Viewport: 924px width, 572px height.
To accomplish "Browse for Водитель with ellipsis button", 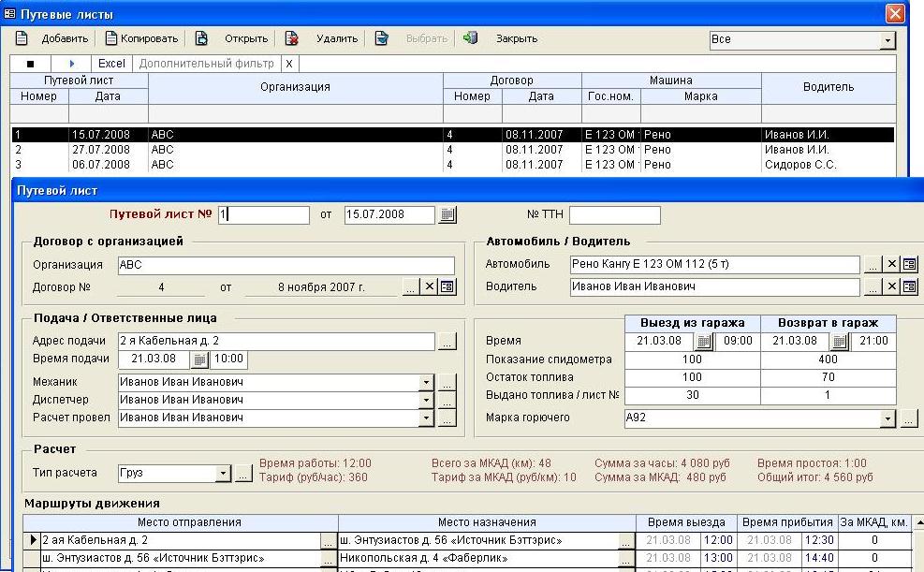I will pos(873,286).
